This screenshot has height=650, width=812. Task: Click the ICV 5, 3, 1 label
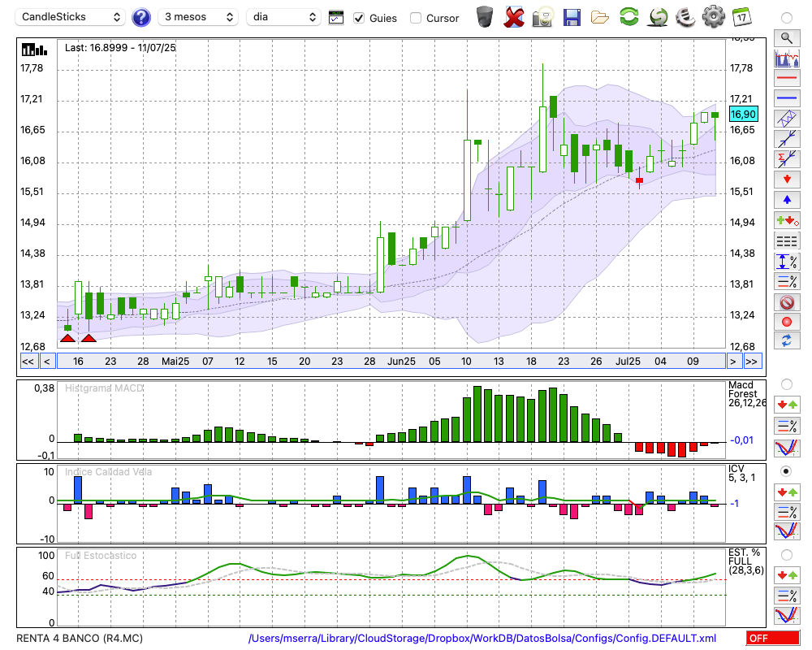[741, 473]
